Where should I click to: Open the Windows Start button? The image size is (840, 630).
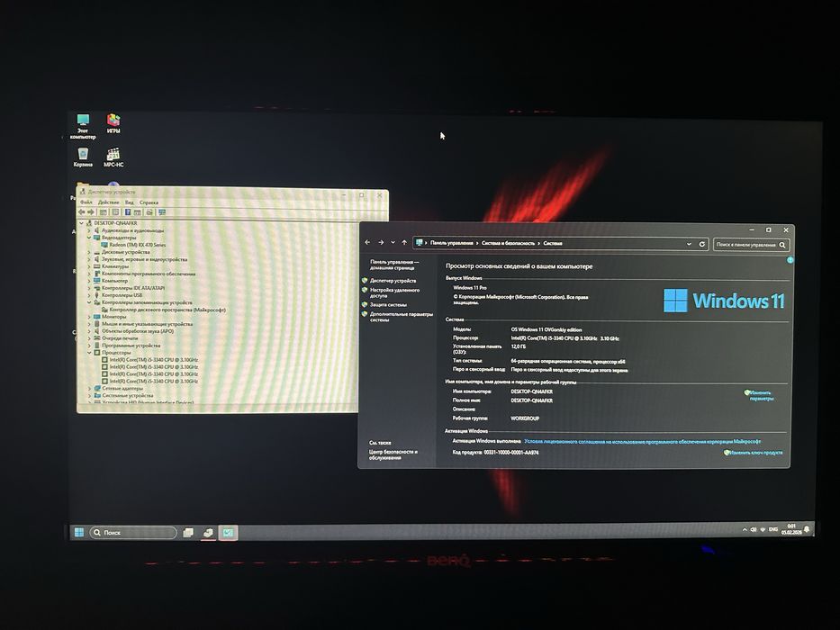click(x=78, y=532)
